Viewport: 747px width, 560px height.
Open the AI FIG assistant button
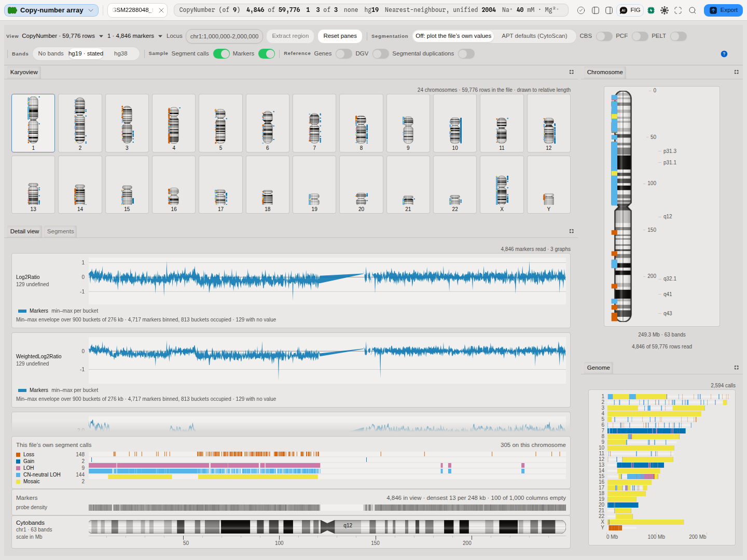[x=630, y=10]
